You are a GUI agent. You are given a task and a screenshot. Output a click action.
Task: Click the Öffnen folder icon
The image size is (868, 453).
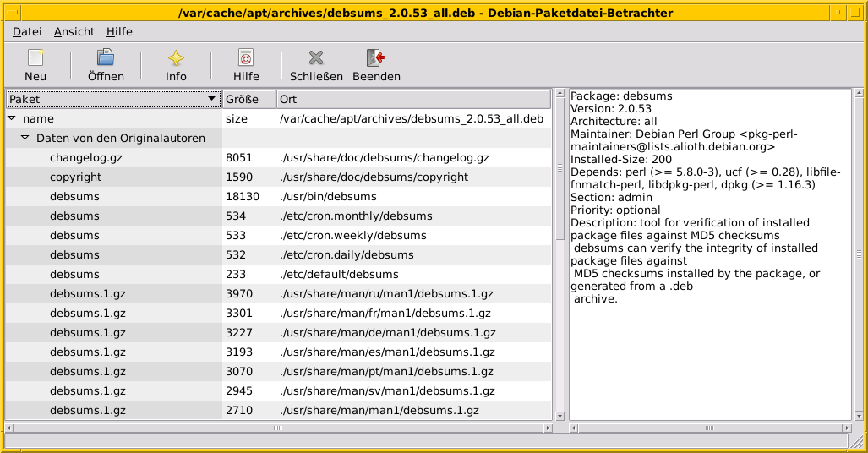click(105, 57)
